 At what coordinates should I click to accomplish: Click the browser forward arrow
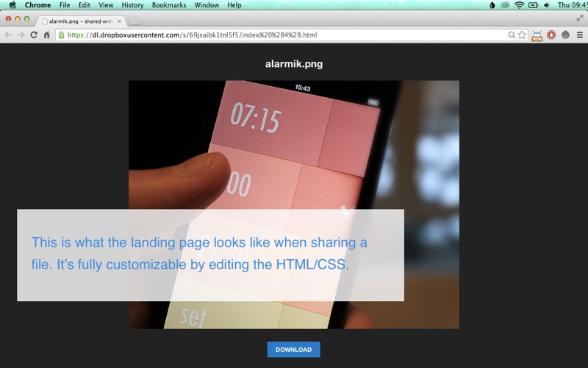coord(21,35)
